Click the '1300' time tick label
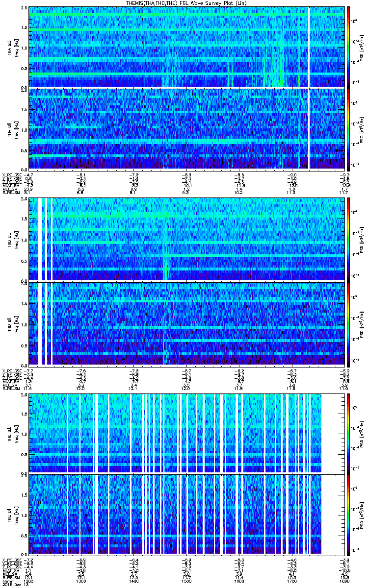 click(81, 581)
